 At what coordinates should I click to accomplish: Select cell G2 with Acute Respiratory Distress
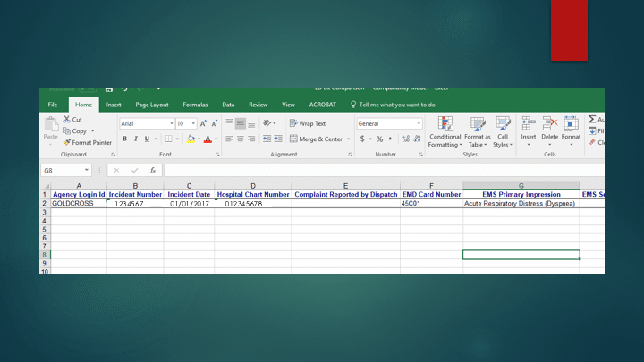click(521, 204)
